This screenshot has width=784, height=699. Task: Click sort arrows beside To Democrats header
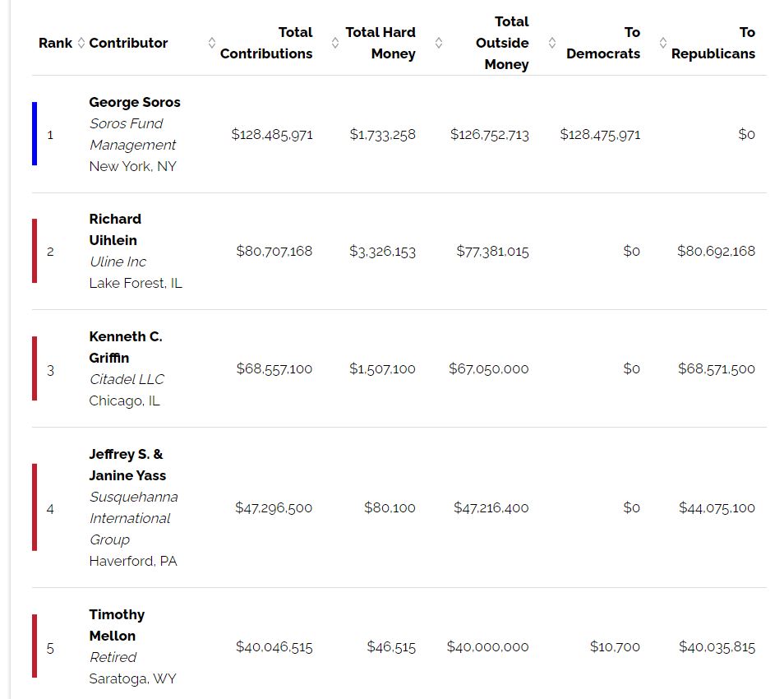click(663, 43)
